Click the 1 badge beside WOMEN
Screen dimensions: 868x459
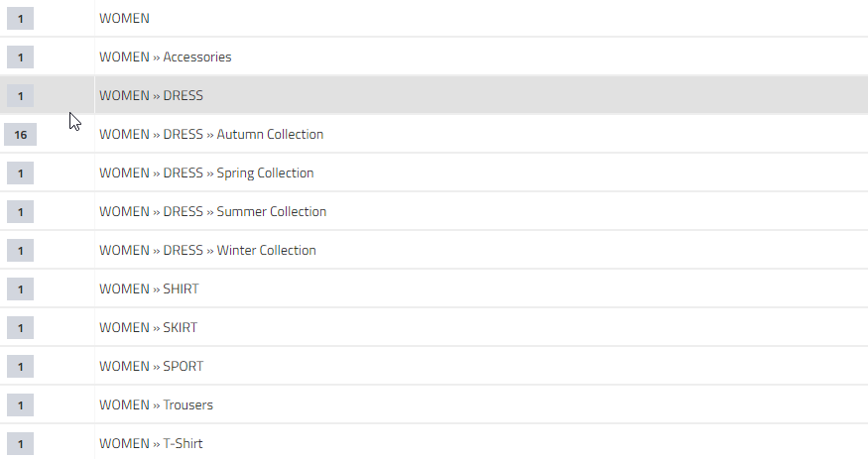[x=21, y=18]
